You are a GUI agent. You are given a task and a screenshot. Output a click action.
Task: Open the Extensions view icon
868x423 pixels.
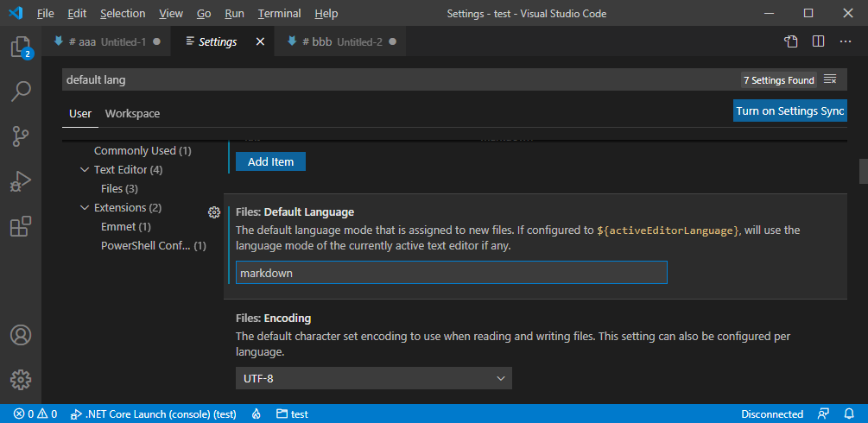21,226
